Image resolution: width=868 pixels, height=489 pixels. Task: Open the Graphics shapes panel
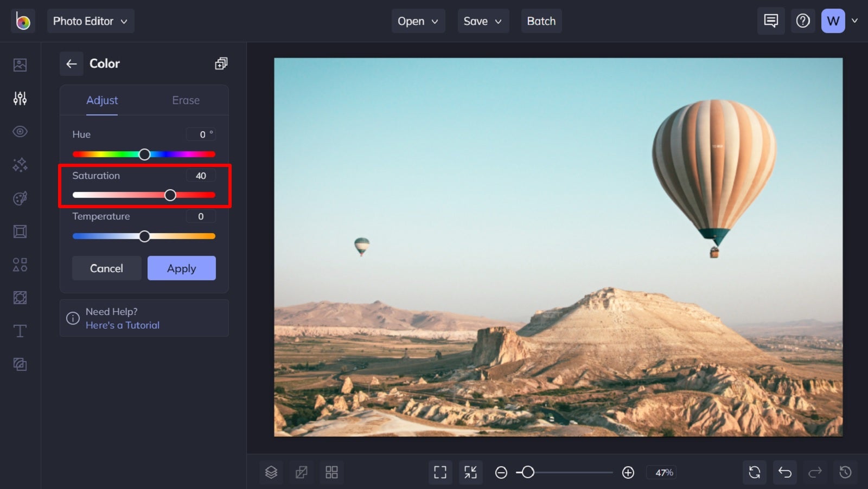(20, 265)
